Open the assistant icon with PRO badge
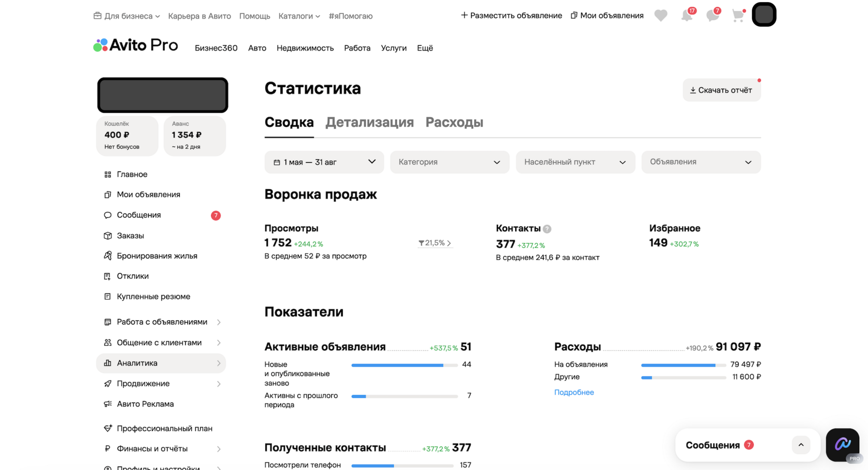868x470 pixels. tap(843, 445)
